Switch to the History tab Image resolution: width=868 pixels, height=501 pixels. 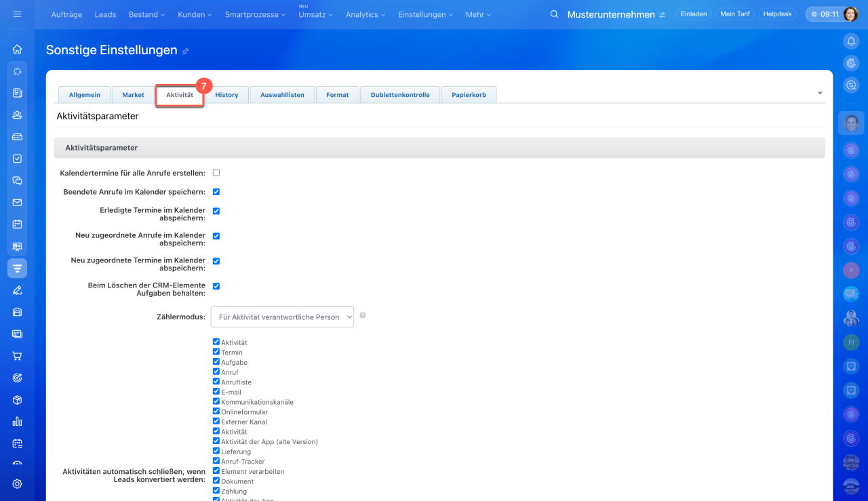[x=226, y=95]
